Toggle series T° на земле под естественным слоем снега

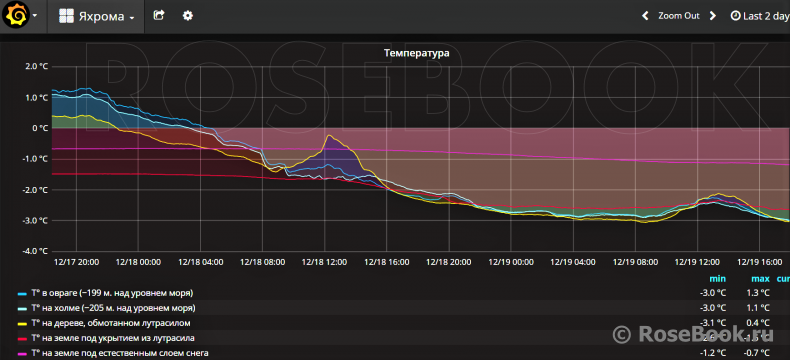point(119,353)
